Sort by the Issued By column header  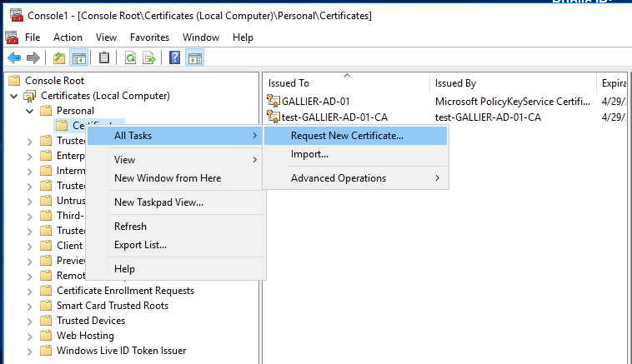tap(513, 83)
